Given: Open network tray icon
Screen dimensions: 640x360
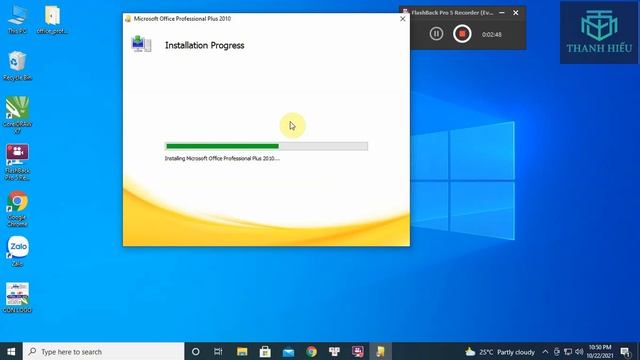Looking at the screenshot, I should point(568,351).
